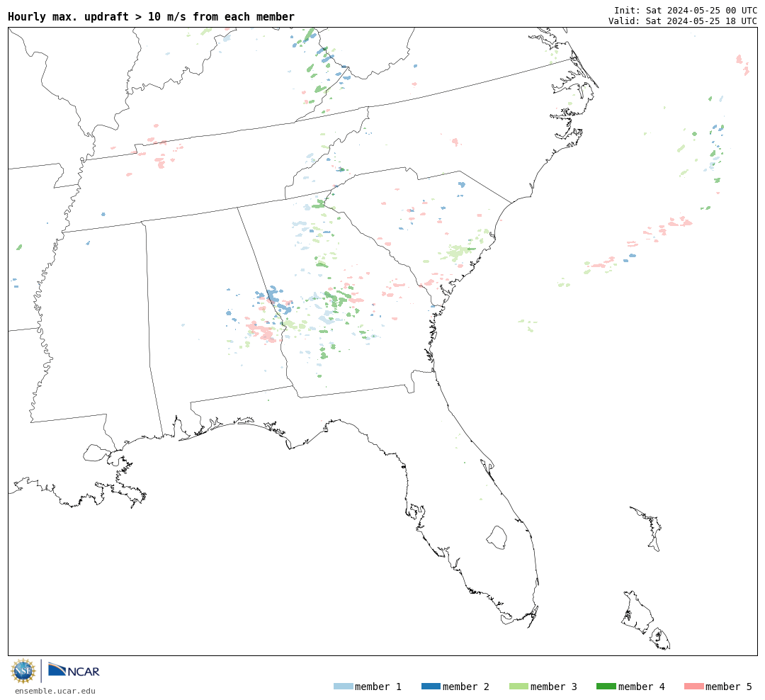Image resolution: width=765 pixels, height=700 pixels.
Task: Select the 'member 1' legend label
Action: [378, 687]
